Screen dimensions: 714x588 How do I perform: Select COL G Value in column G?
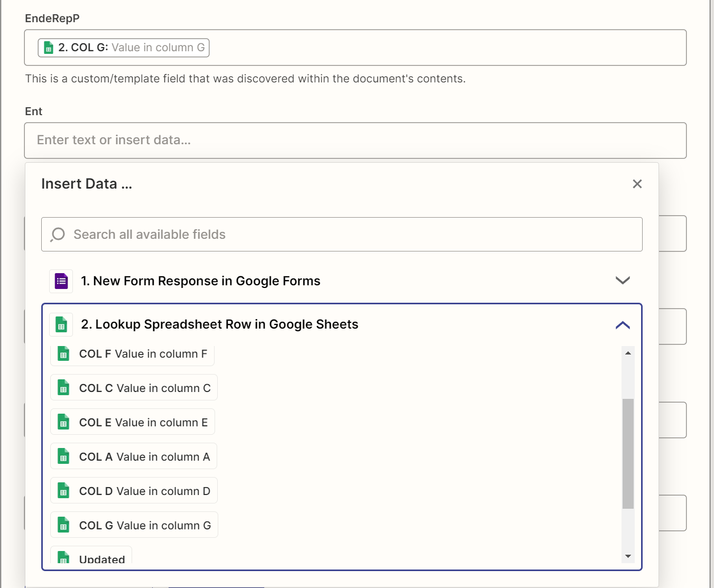click(134, 525)
